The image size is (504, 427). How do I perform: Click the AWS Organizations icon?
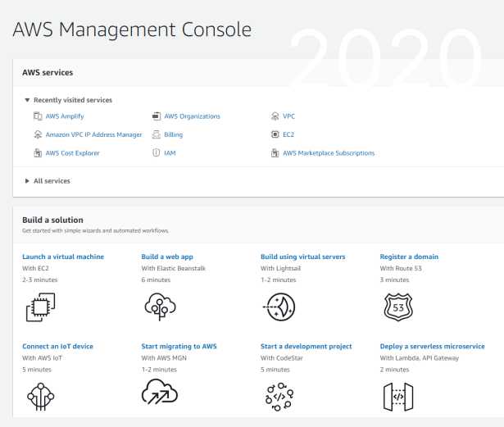point(157,116)
